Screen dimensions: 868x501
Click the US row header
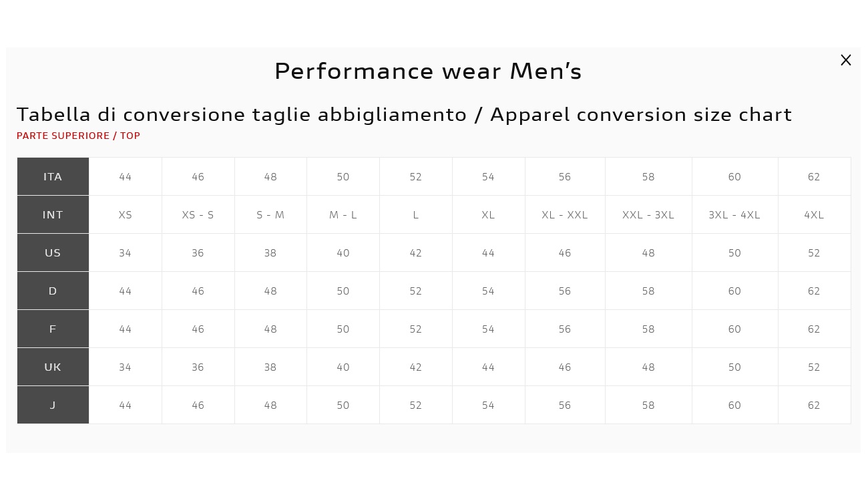pyautogui.click(x=53, y=253)
